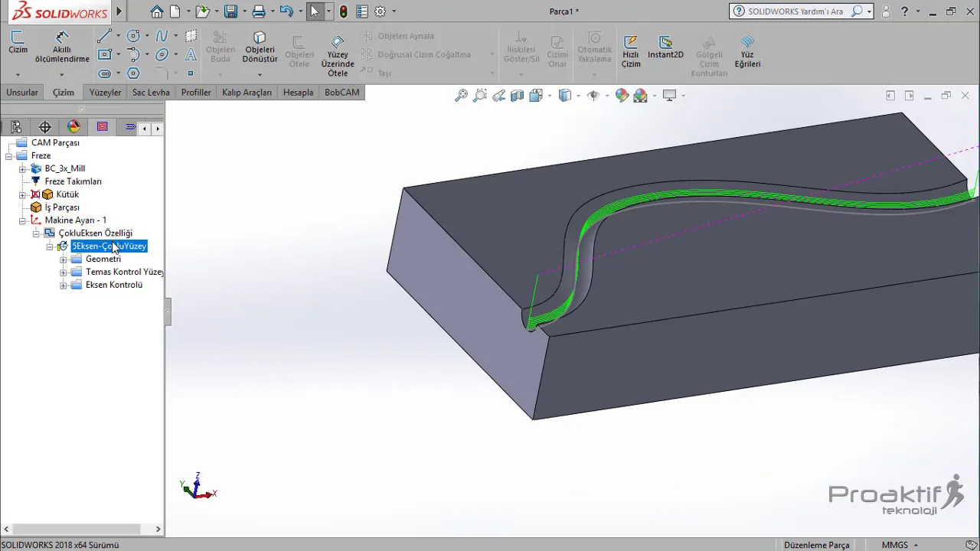The image size is (980, 551).
Task: Open File Properties list icon
Action: click(x=362, y=11)
